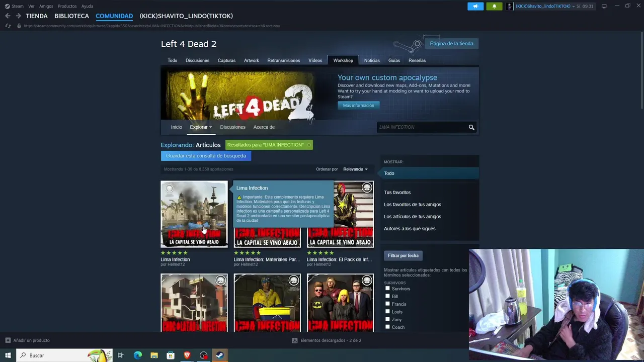Open the announcements megaphone button

[x=475, y=6]
